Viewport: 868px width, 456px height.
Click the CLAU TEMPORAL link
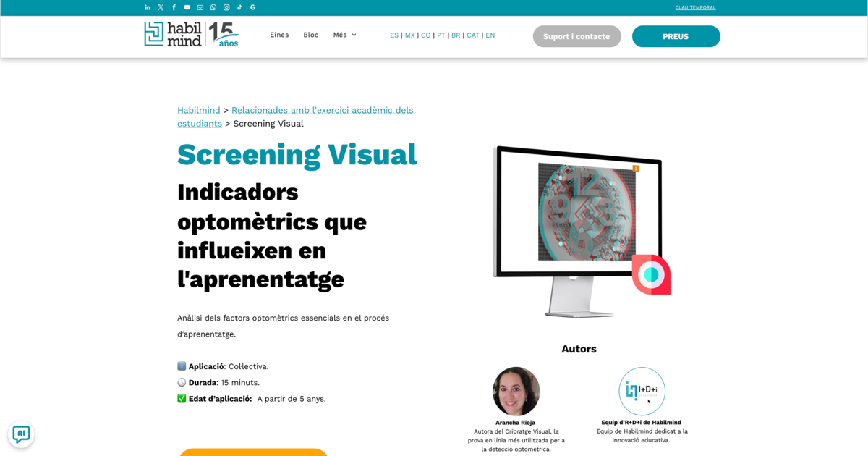tap(695, 7)
